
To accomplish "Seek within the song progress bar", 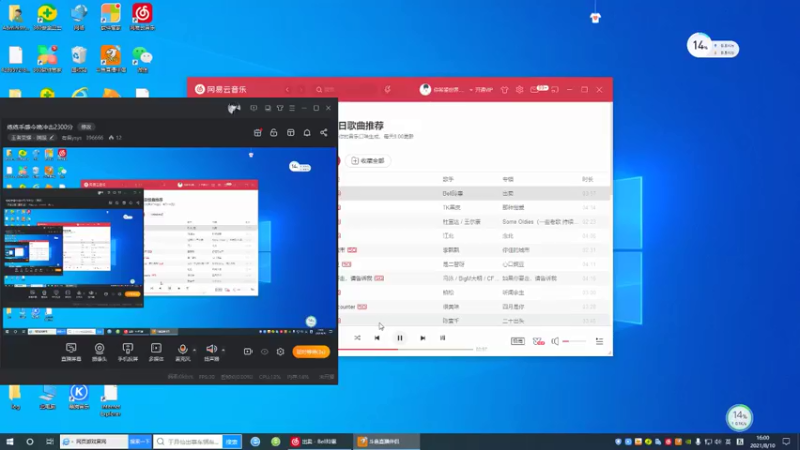I will [406, 349].
